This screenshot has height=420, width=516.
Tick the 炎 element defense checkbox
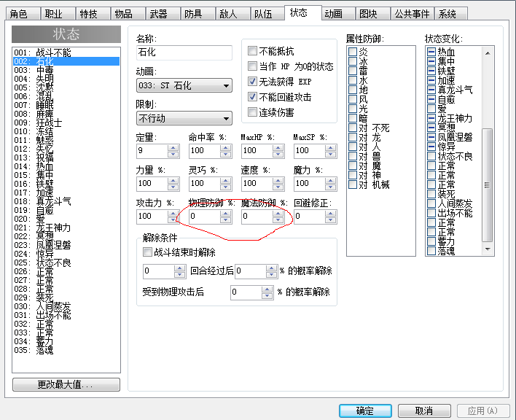point(353,52)
